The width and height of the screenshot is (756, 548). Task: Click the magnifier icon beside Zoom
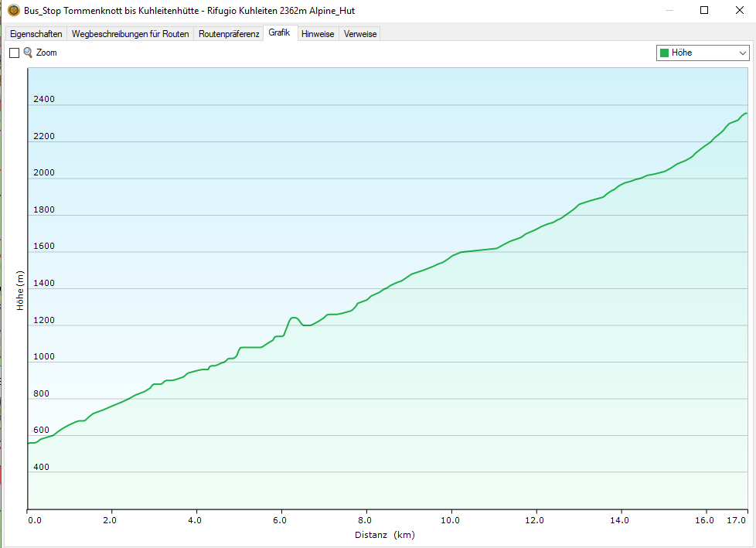point(29,53)
